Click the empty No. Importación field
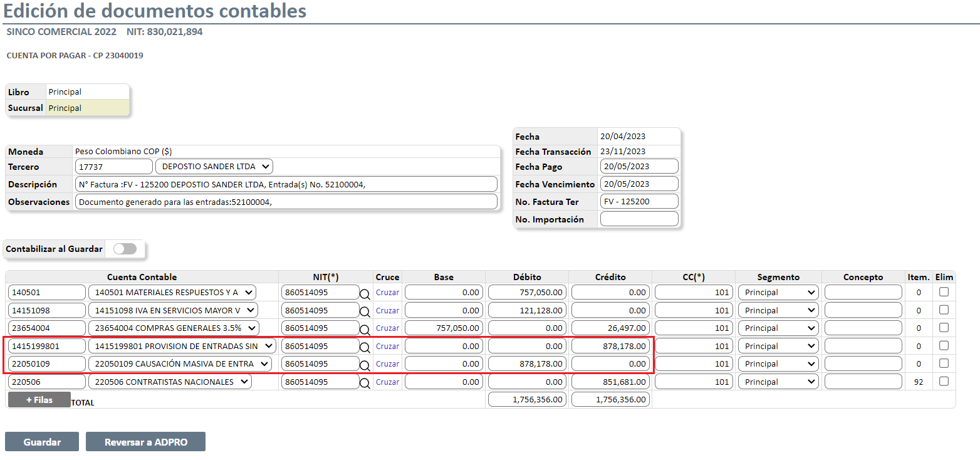 click(x=639, y=219)
